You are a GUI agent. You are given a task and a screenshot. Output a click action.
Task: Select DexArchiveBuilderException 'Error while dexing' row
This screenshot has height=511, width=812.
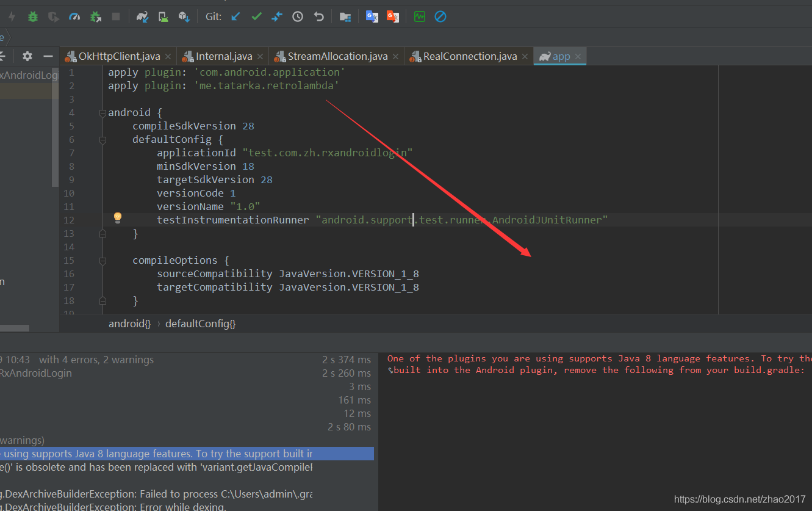click(113, 507)
